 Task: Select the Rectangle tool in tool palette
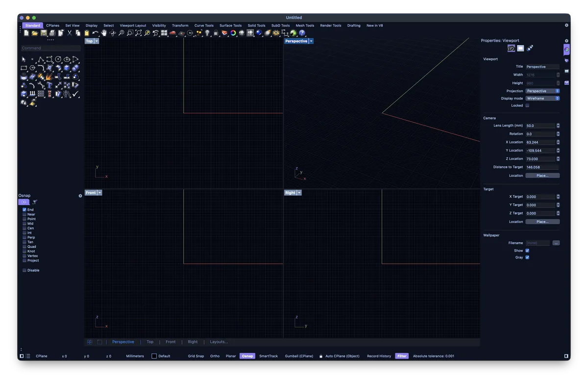pos(24,68)
